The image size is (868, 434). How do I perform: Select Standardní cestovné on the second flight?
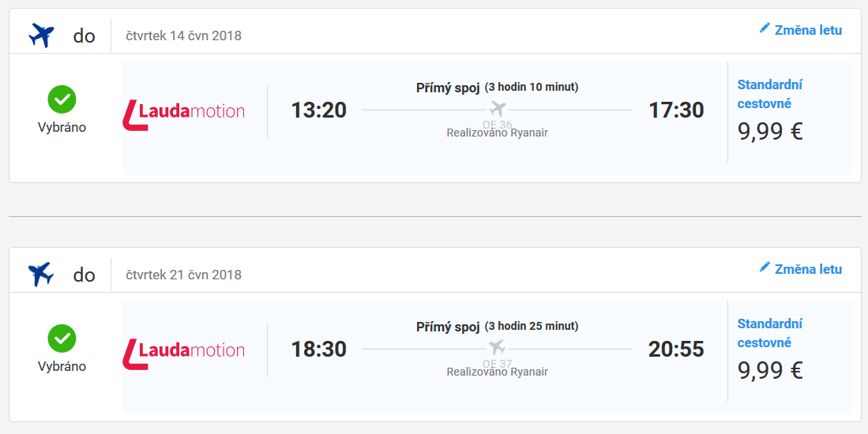(x=769, y=333)
